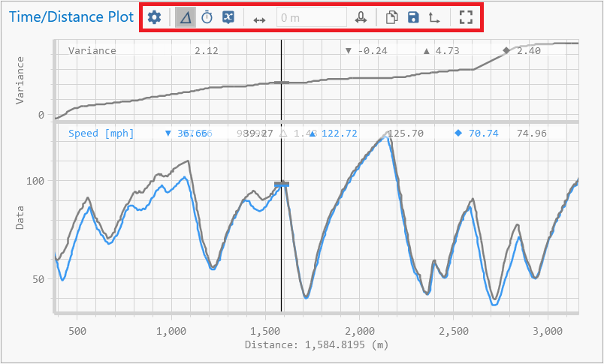Screen dimensions: 604x364
Task: Click the Variance minimum value -0.24
Action: click(x=367, y=51)
